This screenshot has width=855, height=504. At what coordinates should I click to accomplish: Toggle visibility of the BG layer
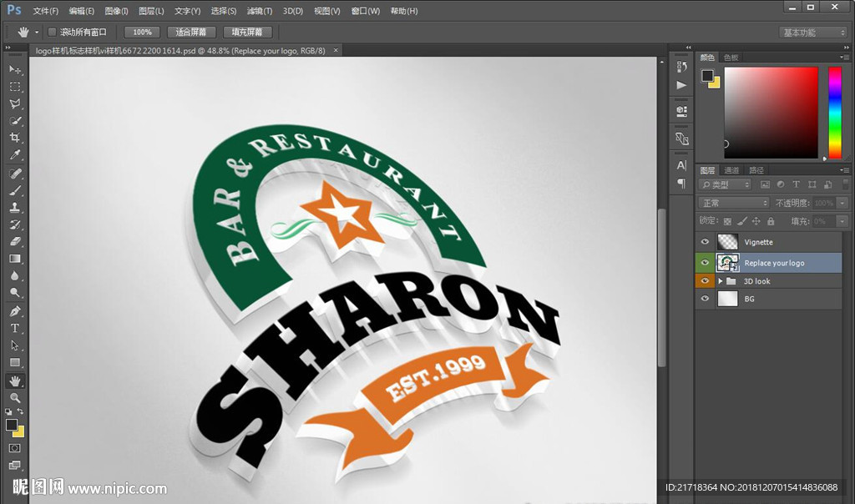point(705,299)
